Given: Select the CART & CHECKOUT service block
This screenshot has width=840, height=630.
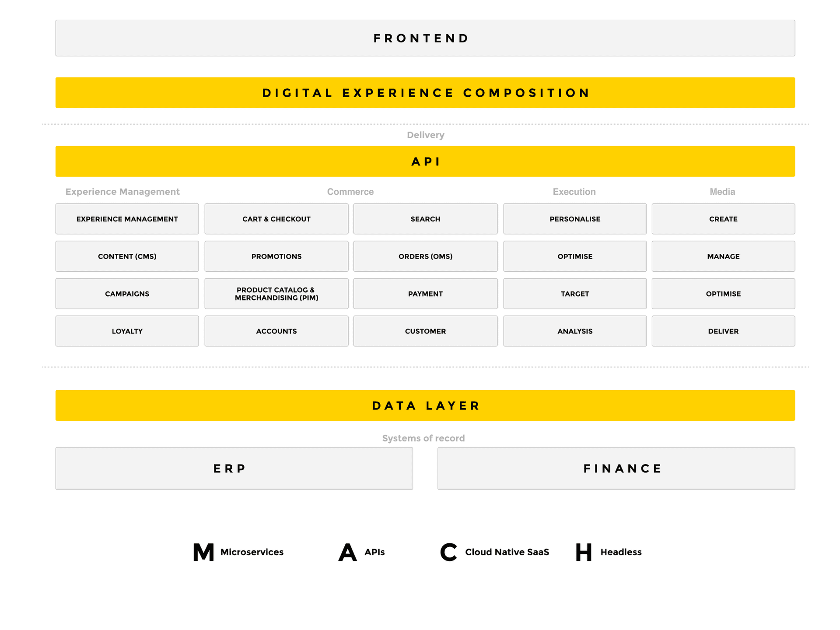Looking at the screenshot, I should [x=276, y=218].
